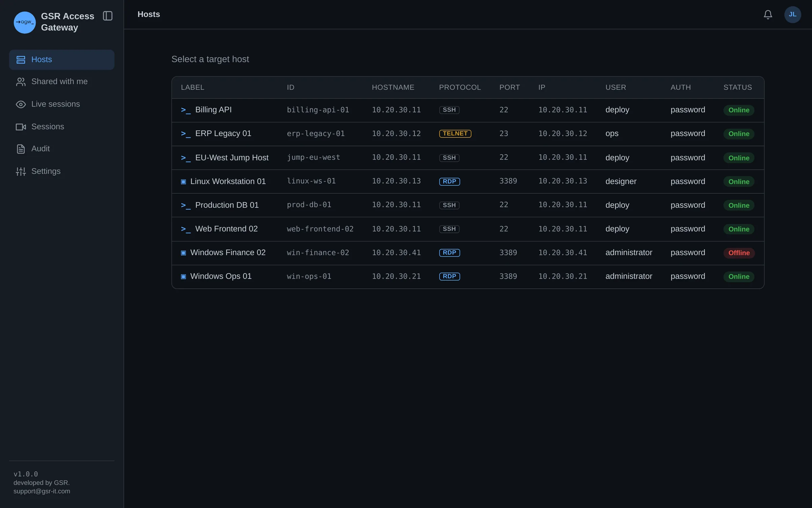This screenshot has width=812, height=508.
Task: Click the Settings sliders icon
Action: (21, 171)
